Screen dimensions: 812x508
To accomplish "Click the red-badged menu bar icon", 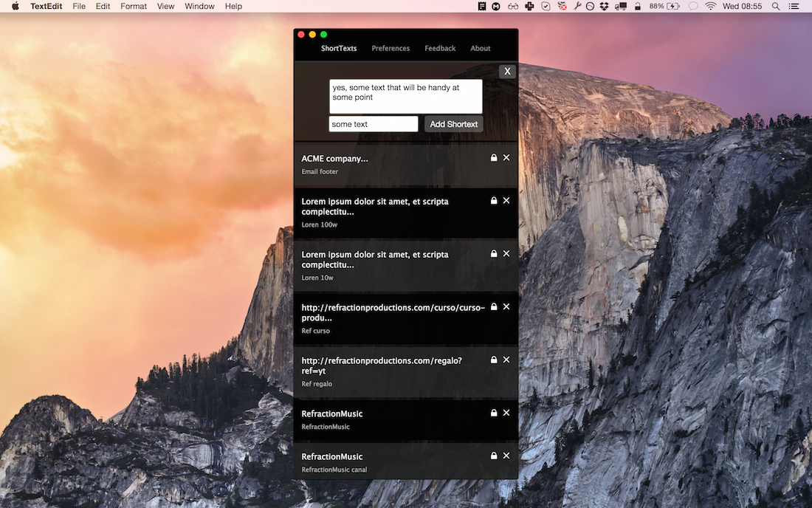I will [562, 6].
